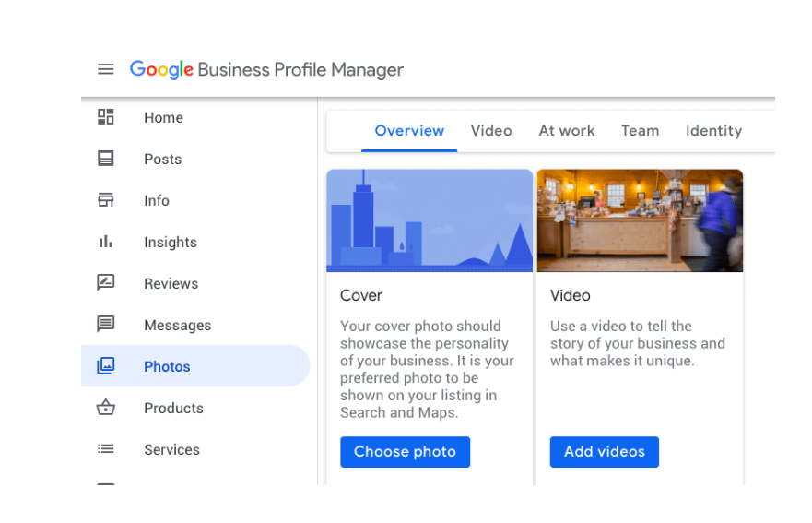Click the Choose photo button
This screenshot has width=812, height=523.
405,451
